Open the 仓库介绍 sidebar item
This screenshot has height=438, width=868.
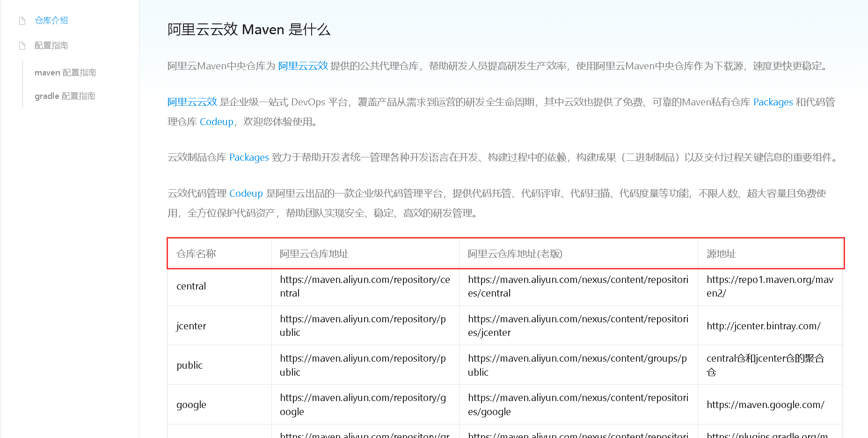tap(51, 21)
